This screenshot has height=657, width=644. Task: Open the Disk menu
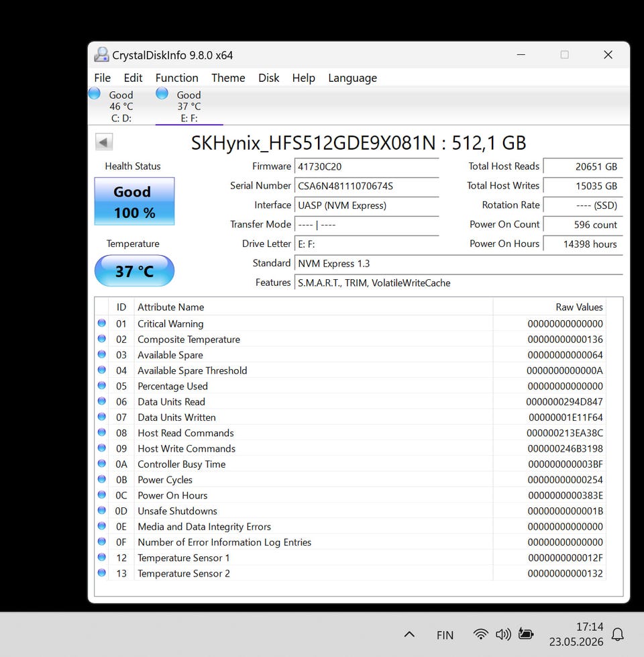click(268, 78)
